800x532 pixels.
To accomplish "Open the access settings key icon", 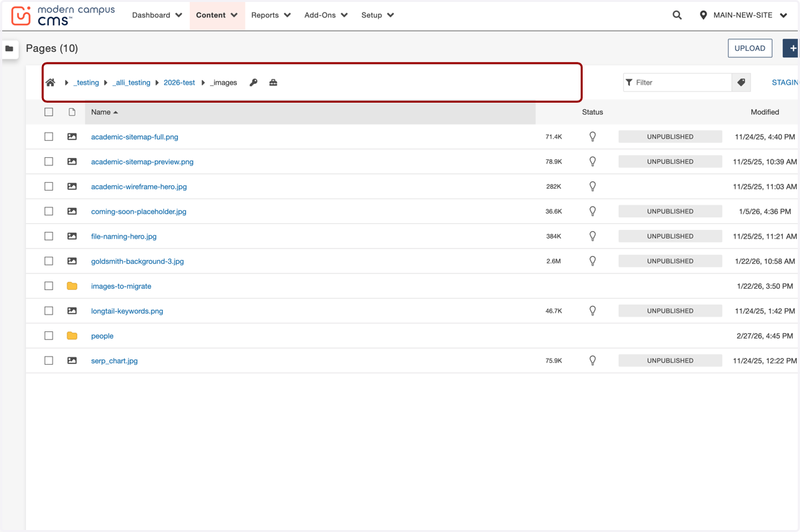I will pos(253,83).
